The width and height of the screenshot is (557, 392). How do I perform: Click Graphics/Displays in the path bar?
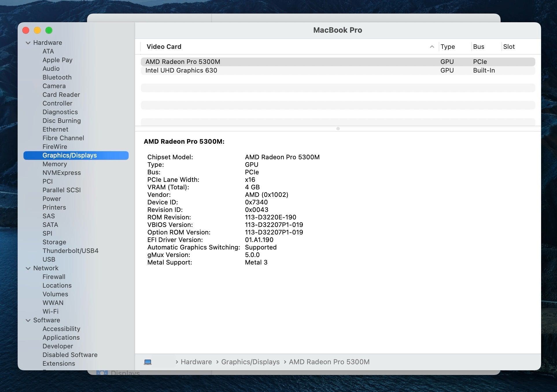point(250,362)
